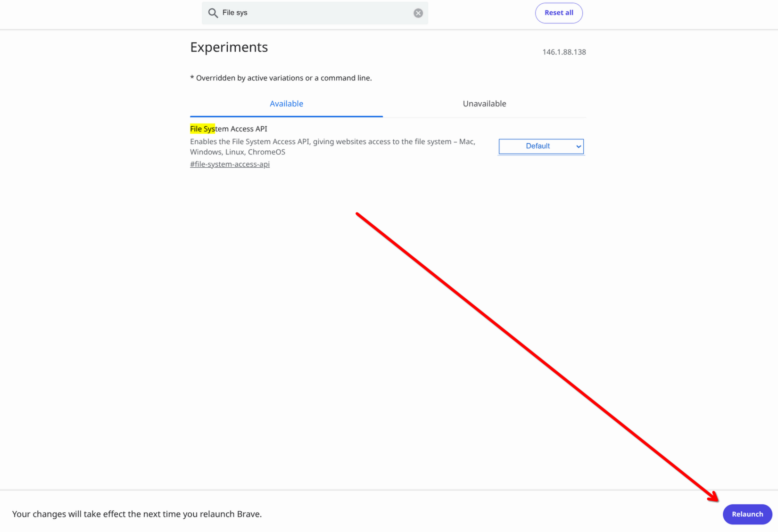Click the red arrowhead pointing at Relaunch

pyautogui.click(x=713, y=497)
